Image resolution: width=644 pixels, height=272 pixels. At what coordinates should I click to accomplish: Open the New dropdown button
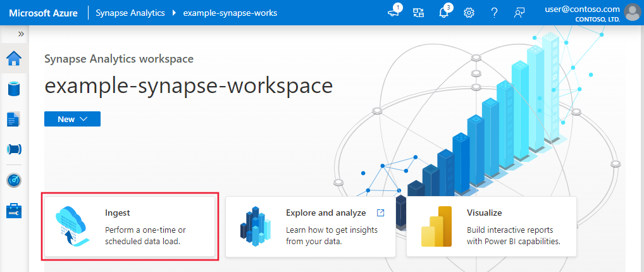coord(72,119)
